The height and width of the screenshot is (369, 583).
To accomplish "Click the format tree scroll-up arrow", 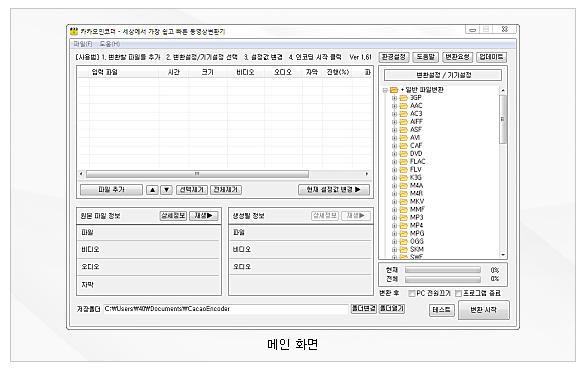I will tap(503, 90).
